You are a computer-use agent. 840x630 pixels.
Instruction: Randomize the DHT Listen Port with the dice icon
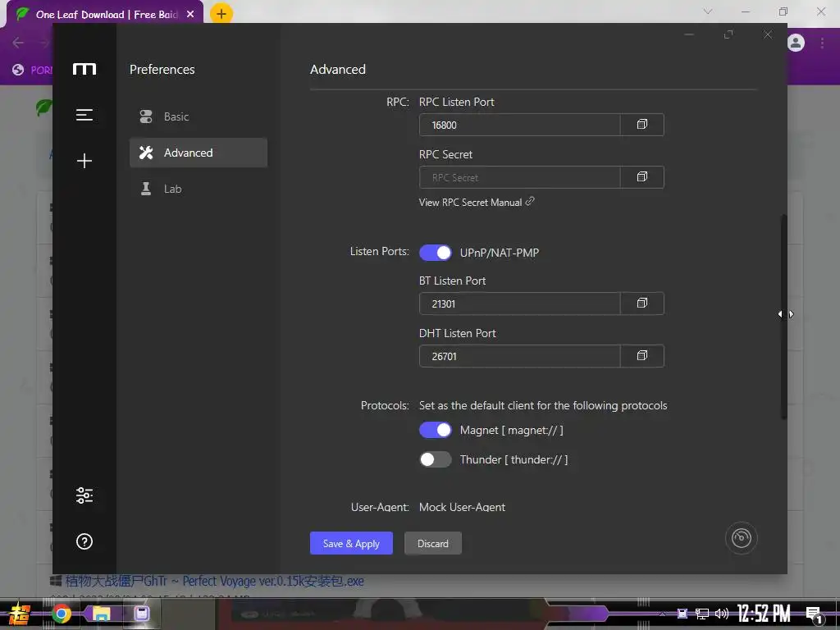(x=641, y=356)
